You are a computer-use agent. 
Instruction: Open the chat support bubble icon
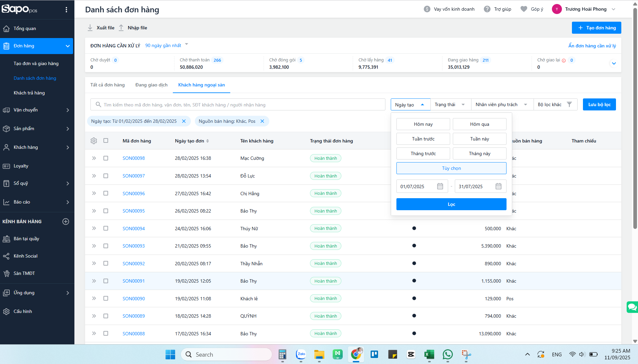[x=632, y=307]
